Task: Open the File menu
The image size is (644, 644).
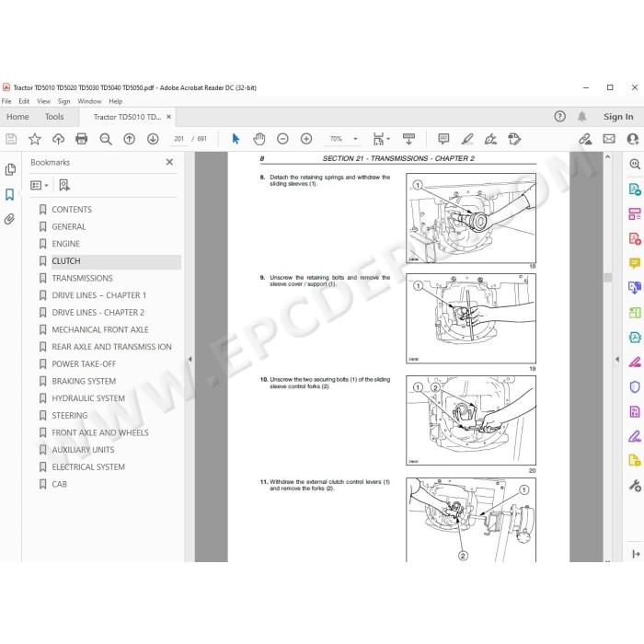Action: coord(6,101)
